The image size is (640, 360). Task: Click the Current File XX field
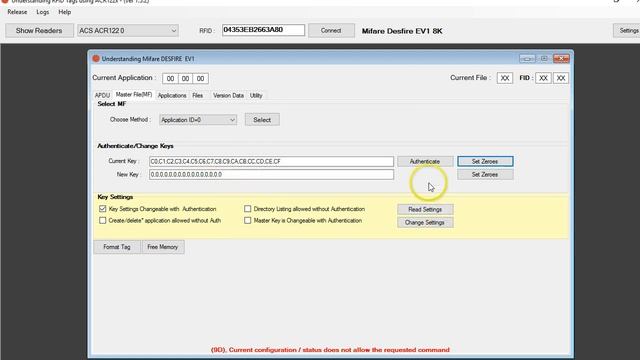click(x=504, y=78)
